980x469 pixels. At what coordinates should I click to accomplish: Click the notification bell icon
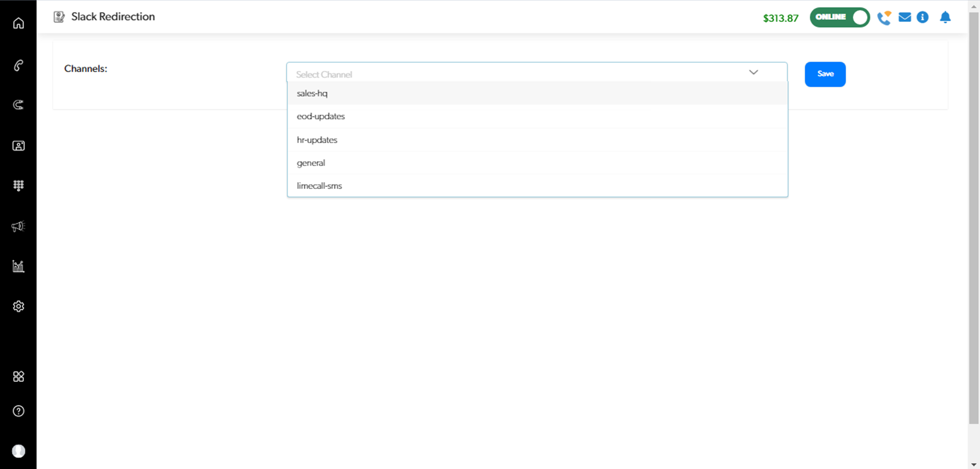tap(945, 18)
